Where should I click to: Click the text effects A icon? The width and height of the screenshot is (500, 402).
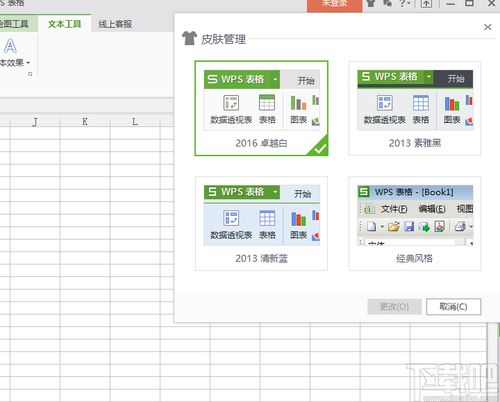point(10,46)
